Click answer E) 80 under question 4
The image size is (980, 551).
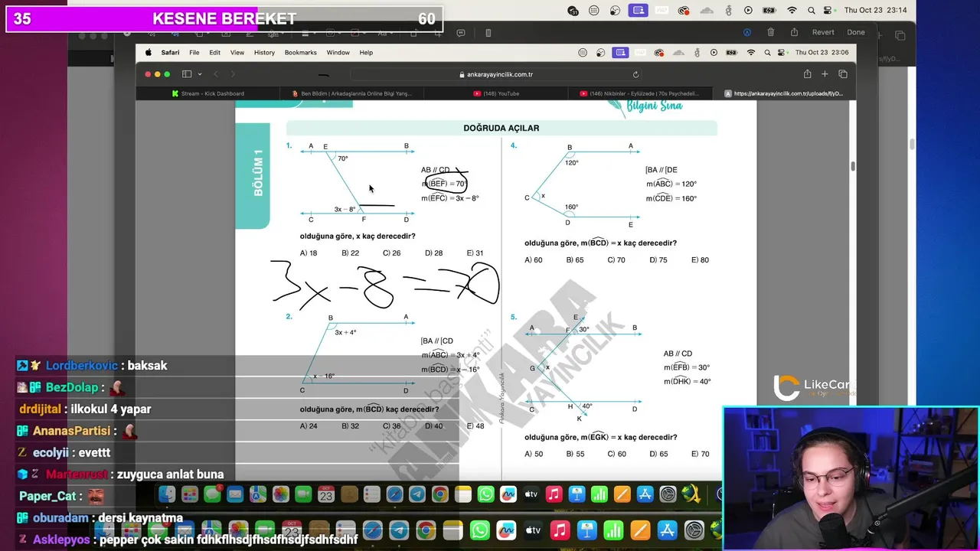[700, 260]
